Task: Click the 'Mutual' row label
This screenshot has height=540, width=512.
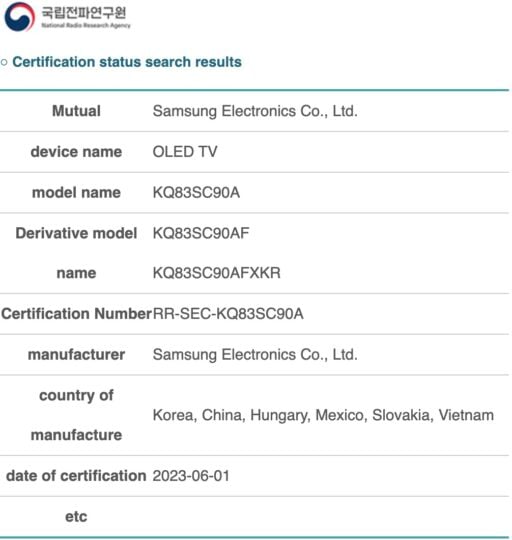Action: point(76,111)
